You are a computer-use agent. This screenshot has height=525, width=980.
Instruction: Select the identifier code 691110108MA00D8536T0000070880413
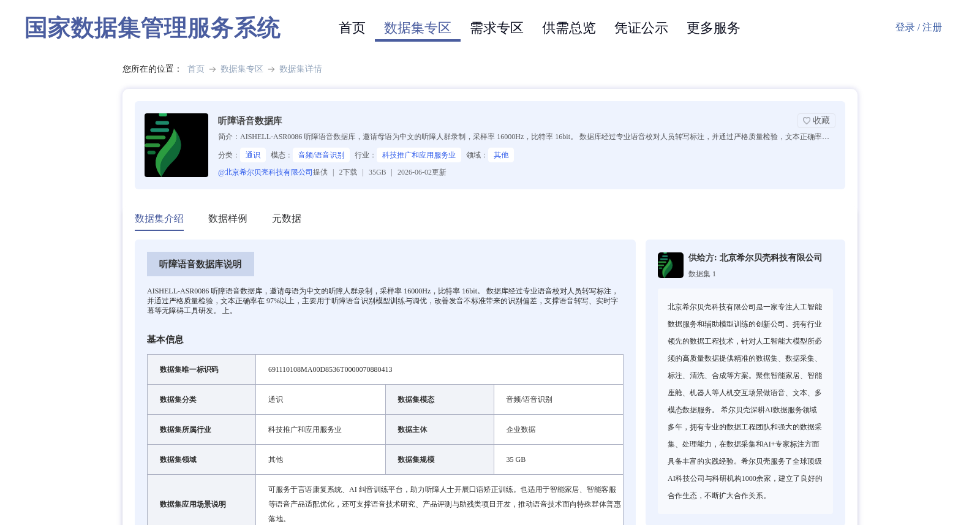tap(330, 369)
